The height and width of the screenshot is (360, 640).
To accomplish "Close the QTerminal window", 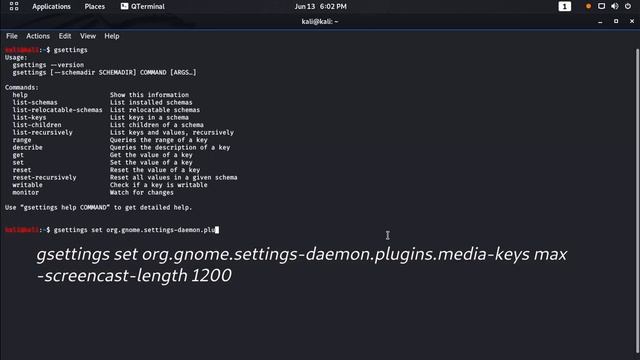I will click(x=632, y=21).
